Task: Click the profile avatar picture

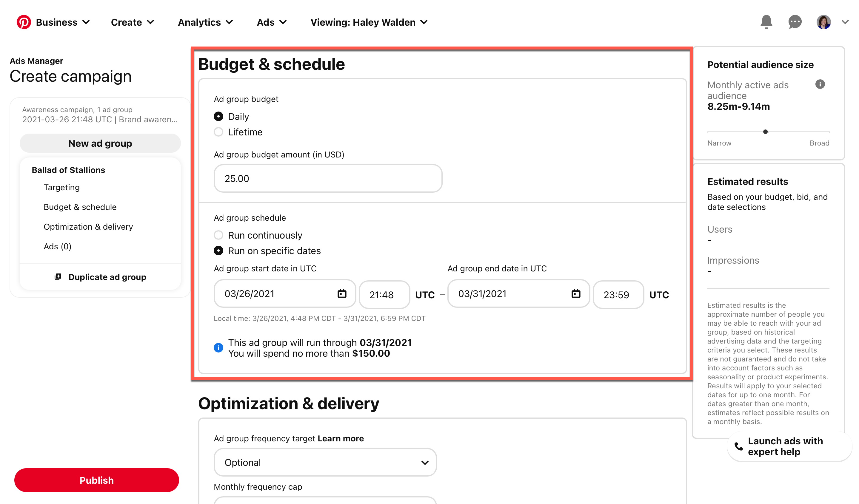Action: click(x=823, y=22)
